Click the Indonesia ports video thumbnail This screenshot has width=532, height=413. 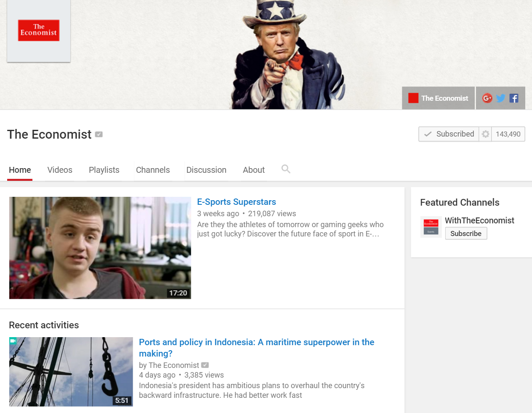(x=71, y=371)
